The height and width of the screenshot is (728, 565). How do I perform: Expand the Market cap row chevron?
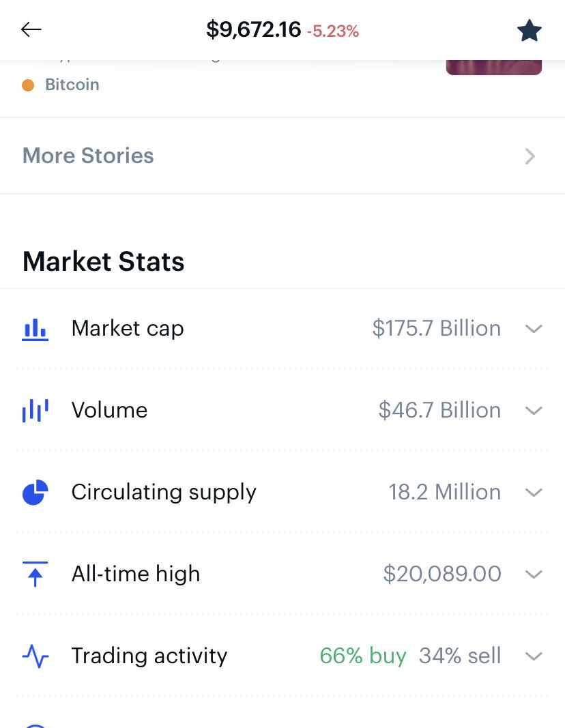click(534, 329)
